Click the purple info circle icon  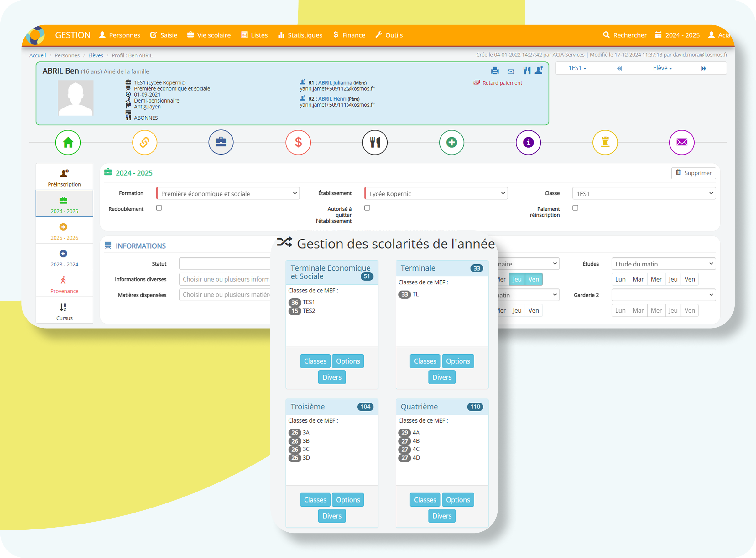coord(528,143)
